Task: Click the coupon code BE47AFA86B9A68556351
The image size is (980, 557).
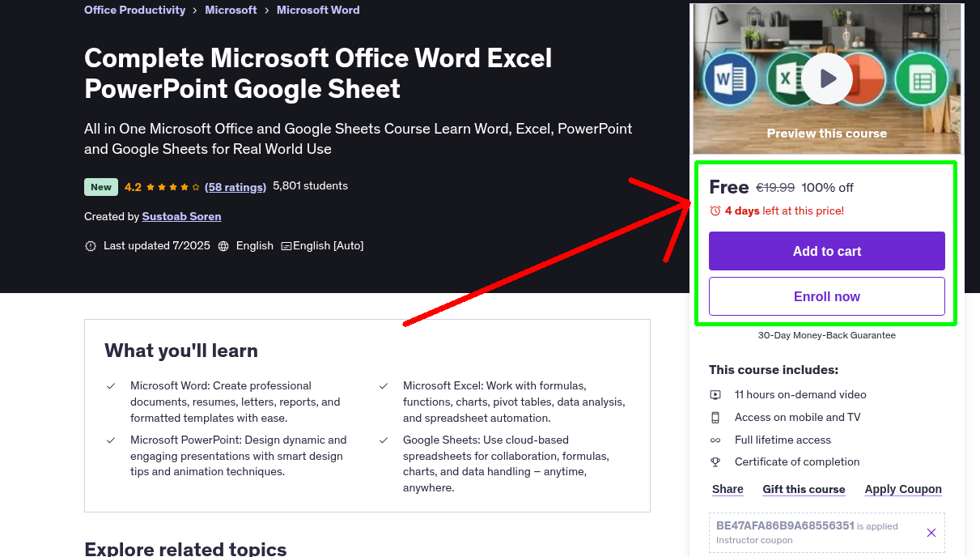Action: 785,525
